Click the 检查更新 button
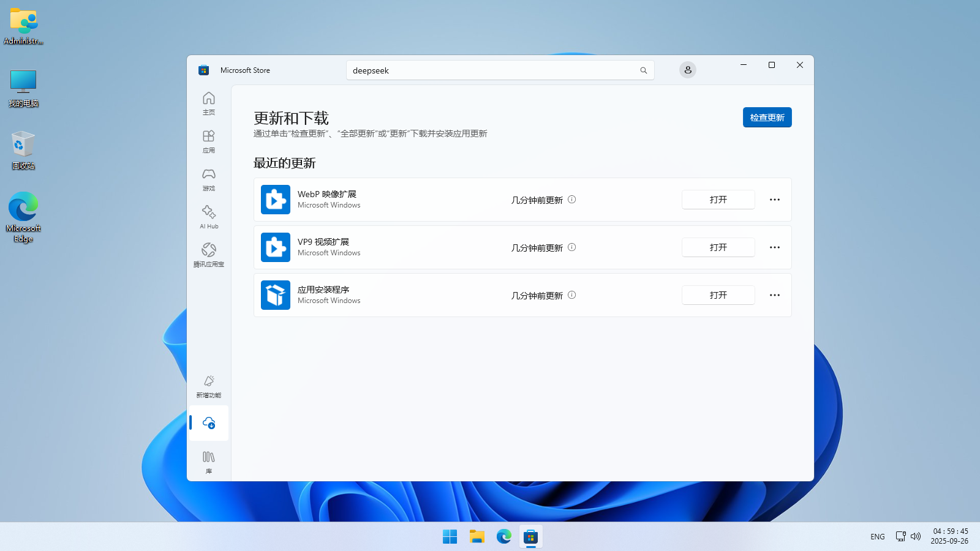This screenshot has width=980, height=551. pos(767,118)
